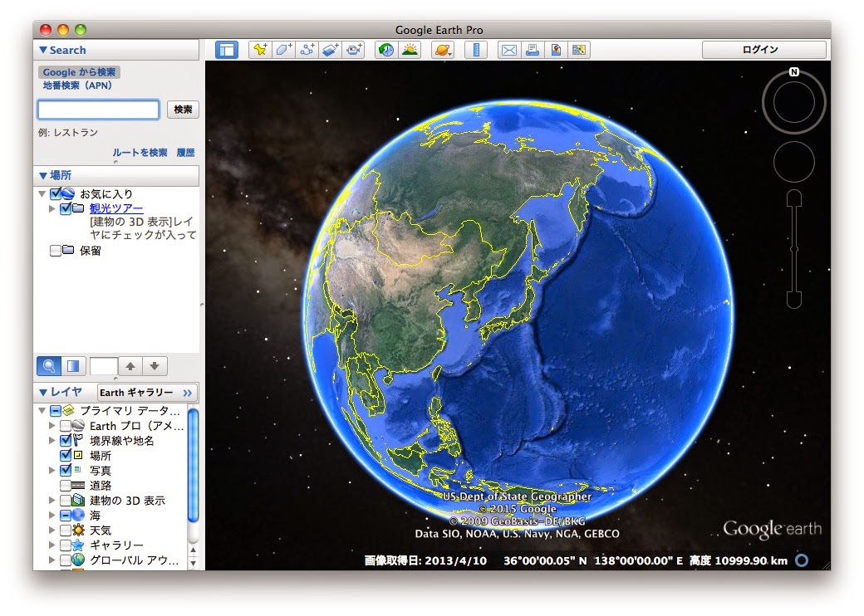This screenshot has height=616, width=864.
Task: Click the お気に入り globe icon
Action: pos(68,193)
